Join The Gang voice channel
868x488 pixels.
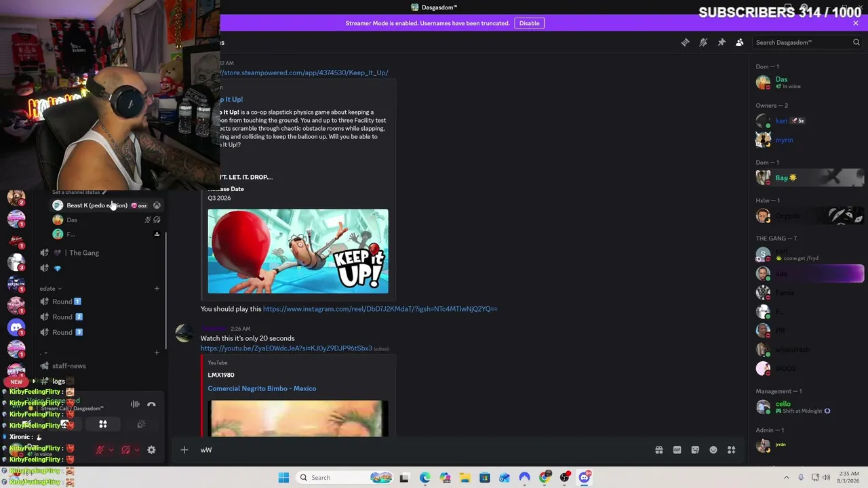pos(100,253)
